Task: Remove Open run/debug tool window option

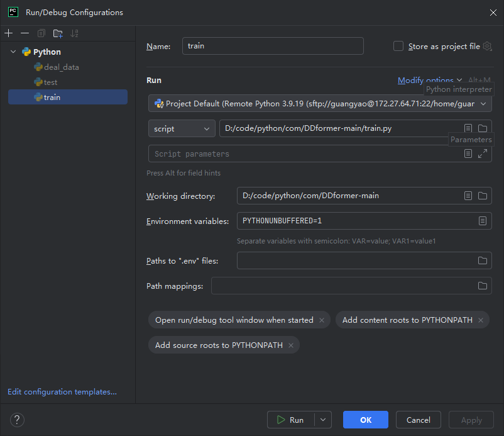Action: tap(322, 320)
